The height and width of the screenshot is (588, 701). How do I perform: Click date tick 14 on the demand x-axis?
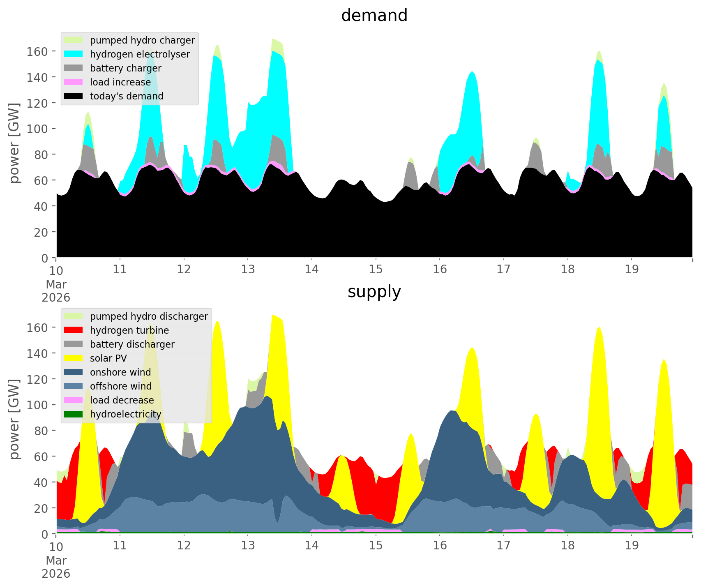(x=311, y=270)
